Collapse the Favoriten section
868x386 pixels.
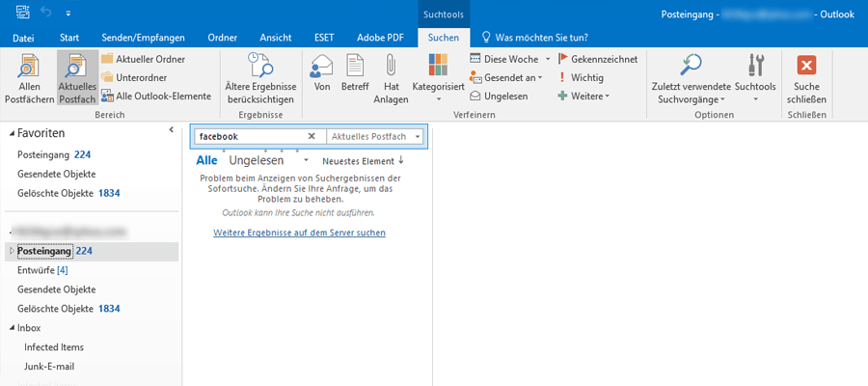coord(13,133)
